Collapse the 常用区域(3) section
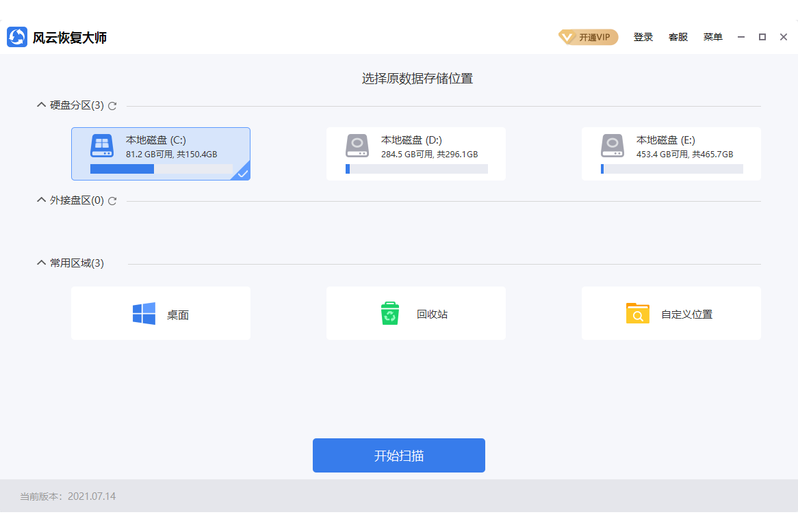Image resolution: width=798 pixels, height=532 pixels. click(41, 263)
